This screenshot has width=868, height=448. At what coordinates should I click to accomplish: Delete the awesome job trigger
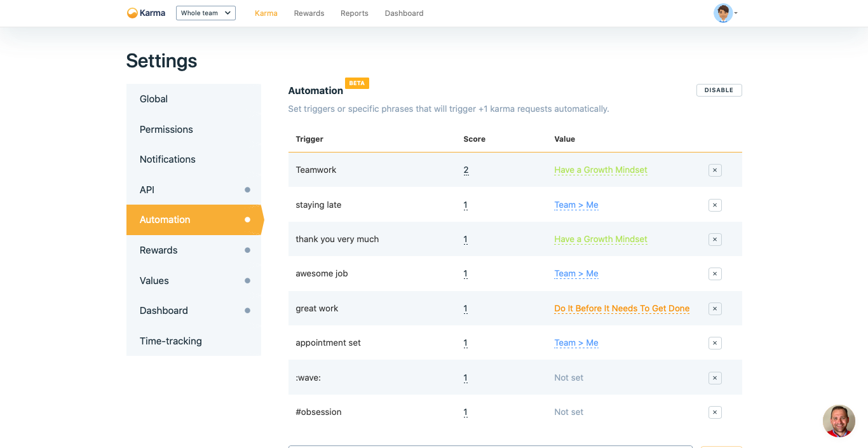coord(715,274)
